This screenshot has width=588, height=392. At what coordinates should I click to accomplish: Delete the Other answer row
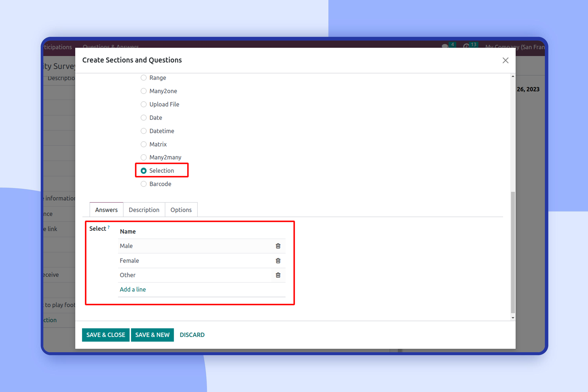(x=278, y=275)
